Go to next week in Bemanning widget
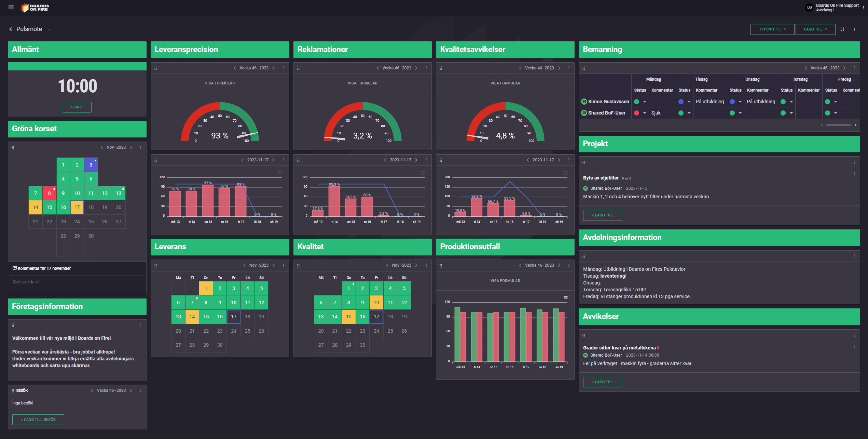 (x=844, y=68)
